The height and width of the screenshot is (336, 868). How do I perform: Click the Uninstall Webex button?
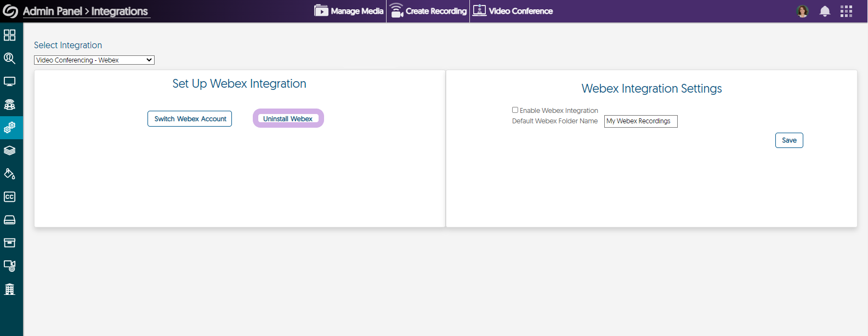tap(288, 119)
